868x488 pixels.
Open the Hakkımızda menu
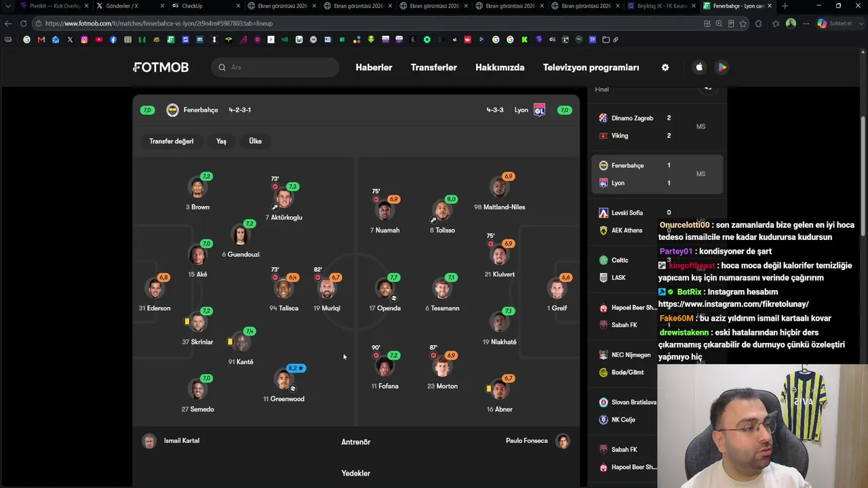click(500, 67)
